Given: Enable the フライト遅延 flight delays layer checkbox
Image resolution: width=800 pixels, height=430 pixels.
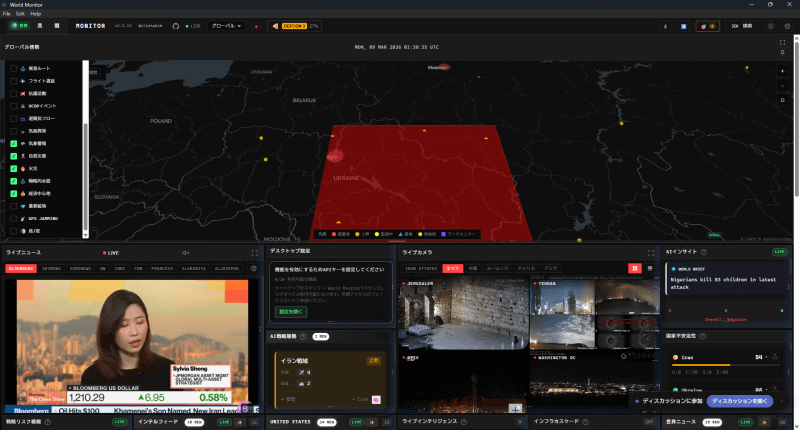Looking at the screenshot, I should click(x=14, y=81).
